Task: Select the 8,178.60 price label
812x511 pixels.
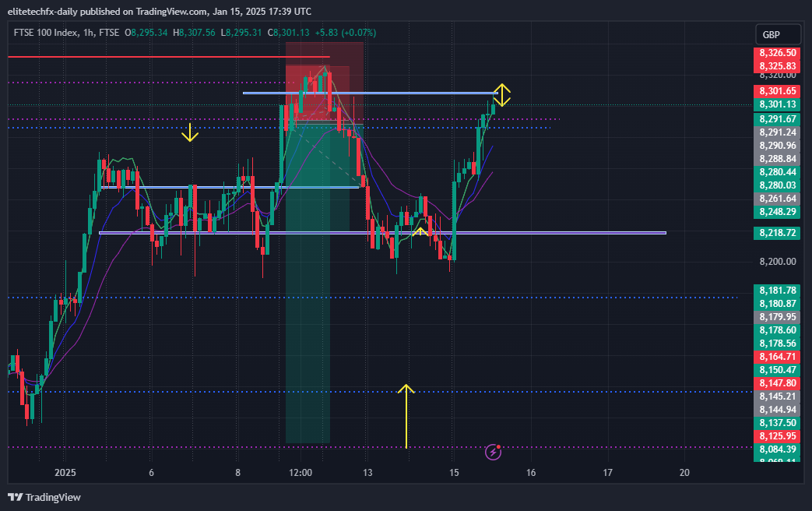Action: click(777, 330)
